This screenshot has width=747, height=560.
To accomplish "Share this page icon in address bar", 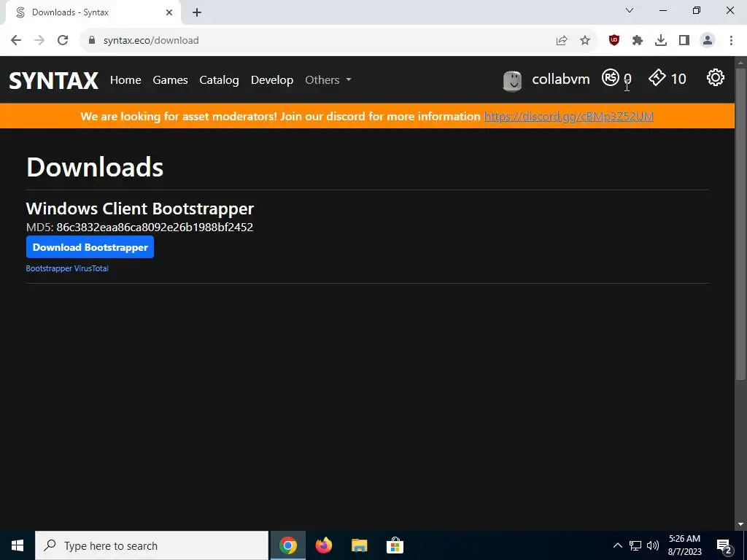I will click(x=562, y=41).
